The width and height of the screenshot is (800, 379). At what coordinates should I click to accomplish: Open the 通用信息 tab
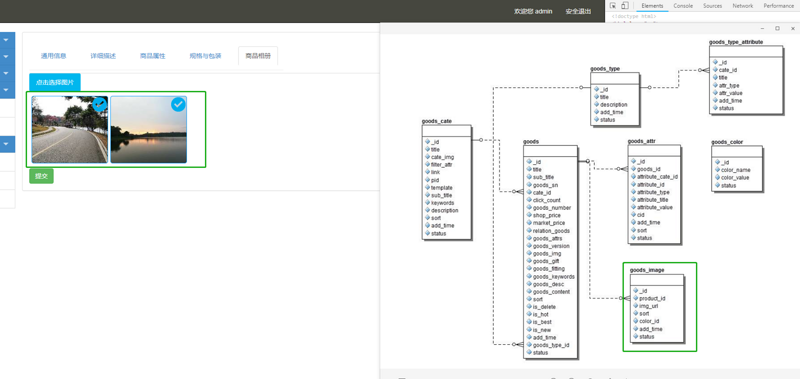pos(54,56)
